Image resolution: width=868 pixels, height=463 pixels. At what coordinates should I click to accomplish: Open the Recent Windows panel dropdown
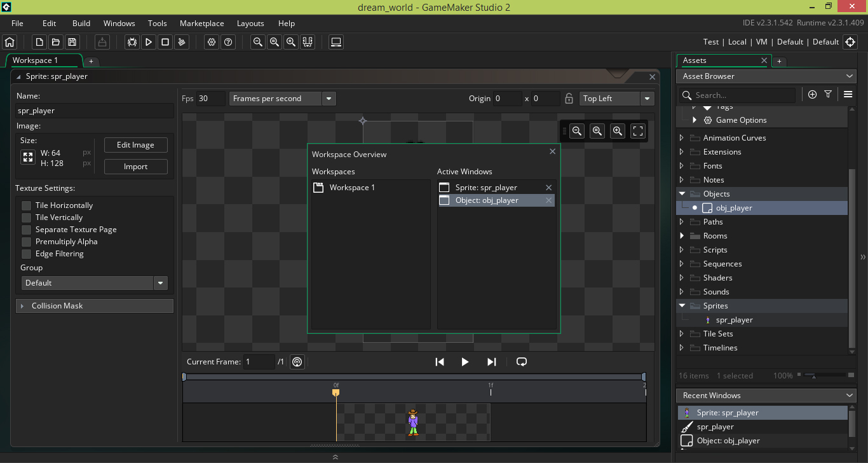tap(850, 396)
